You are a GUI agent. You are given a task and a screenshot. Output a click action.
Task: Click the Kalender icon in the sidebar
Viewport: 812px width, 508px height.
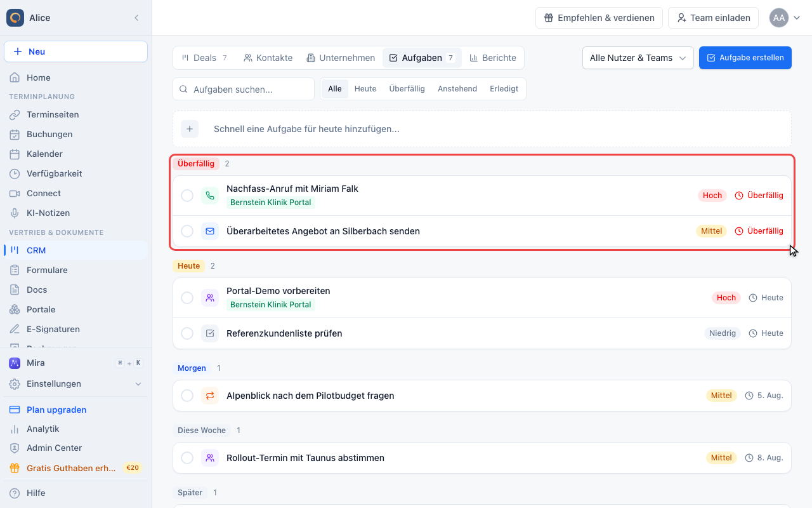[15, 154]
